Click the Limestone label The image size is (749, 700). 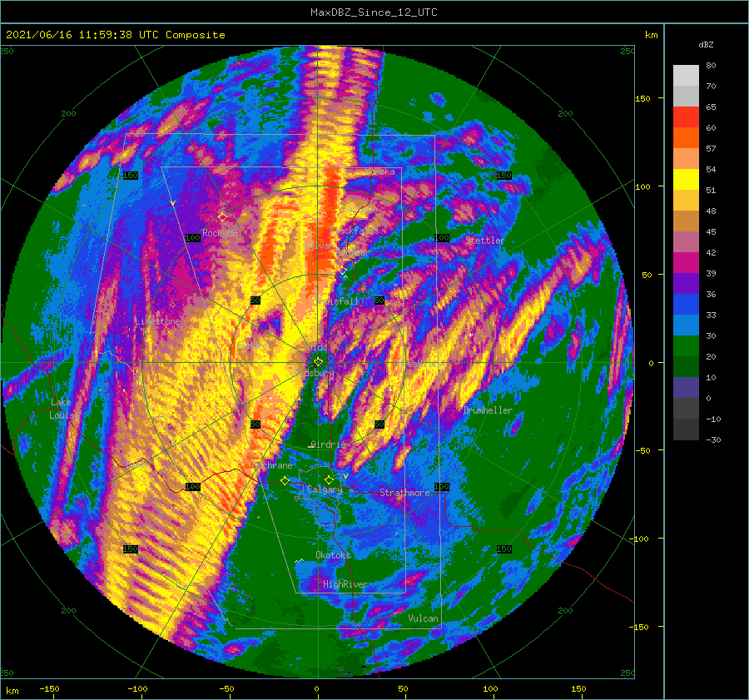click(x=157, y=321)
